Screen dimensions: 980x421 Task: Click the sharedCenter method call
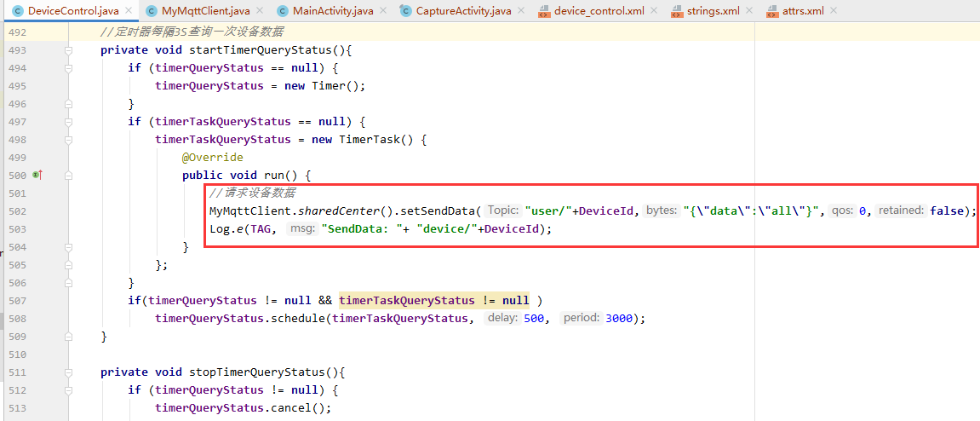click(339, 210)
